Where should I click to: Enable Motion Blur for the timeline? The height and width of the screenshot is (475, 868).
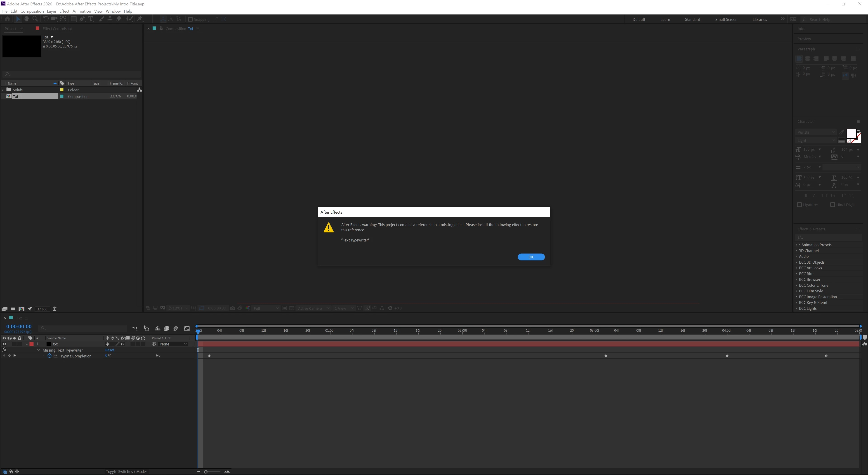[x=175, y=328]
